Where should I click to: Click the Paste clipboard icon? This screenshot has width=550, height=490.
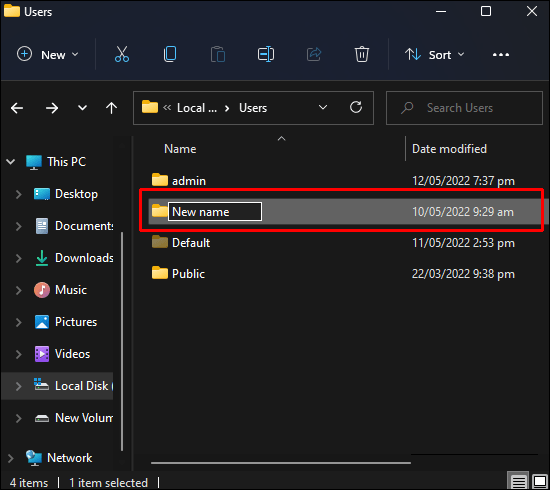point(218,54)
